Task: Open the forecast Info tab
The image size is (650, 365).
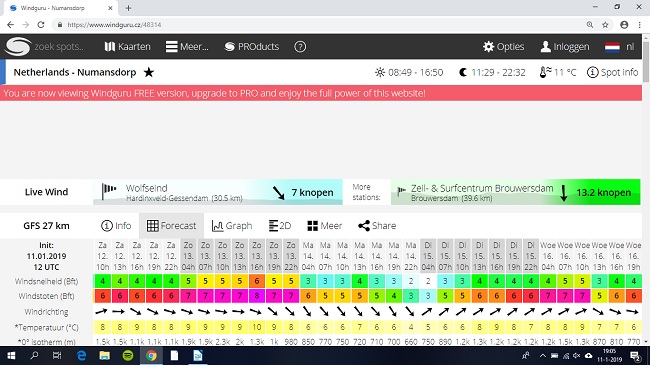Action: [x=116, y=226]
